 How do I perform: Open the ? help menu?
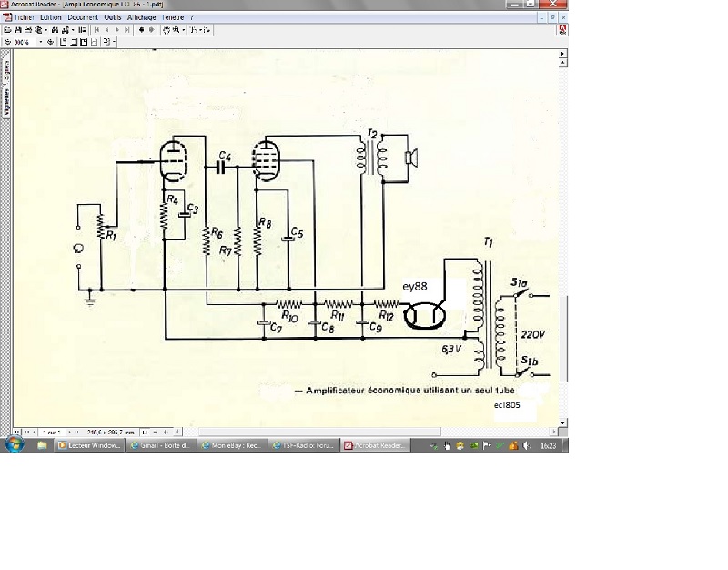[x=191, y=17]
